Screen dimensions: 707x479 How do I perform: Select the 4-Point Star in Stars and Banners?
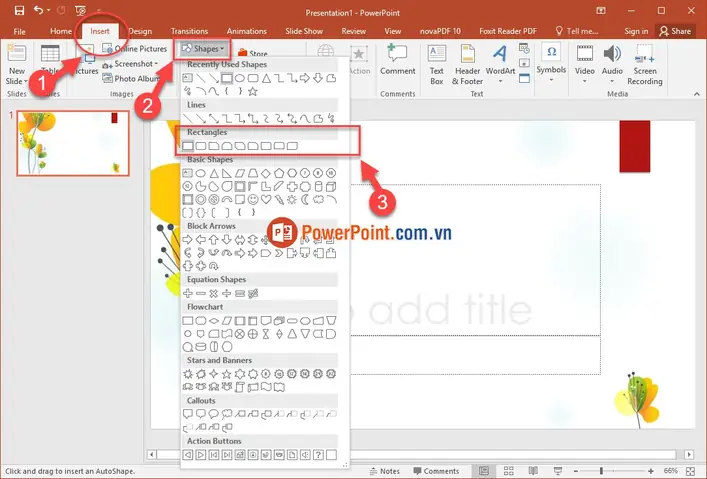click(214, 374)
